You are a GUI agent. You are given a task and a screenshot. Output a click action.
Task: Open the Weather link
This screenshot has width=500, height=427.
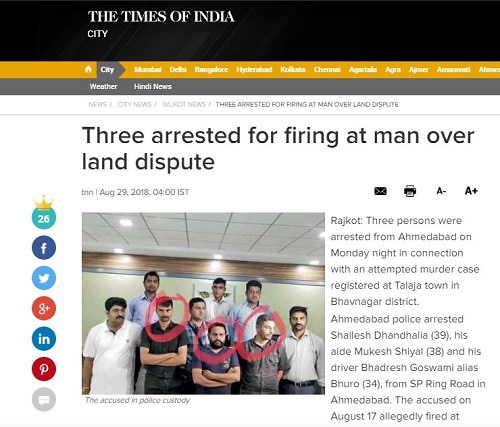[x=103, y=86]
